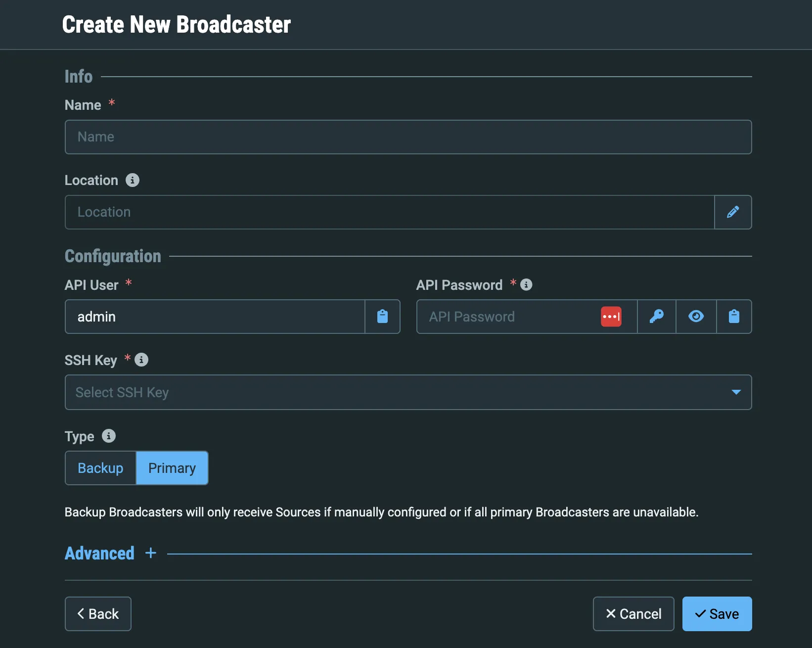Screen dimensions: 812x648
Task: Click the Type info icon
Action: click(x=109, y=436)
